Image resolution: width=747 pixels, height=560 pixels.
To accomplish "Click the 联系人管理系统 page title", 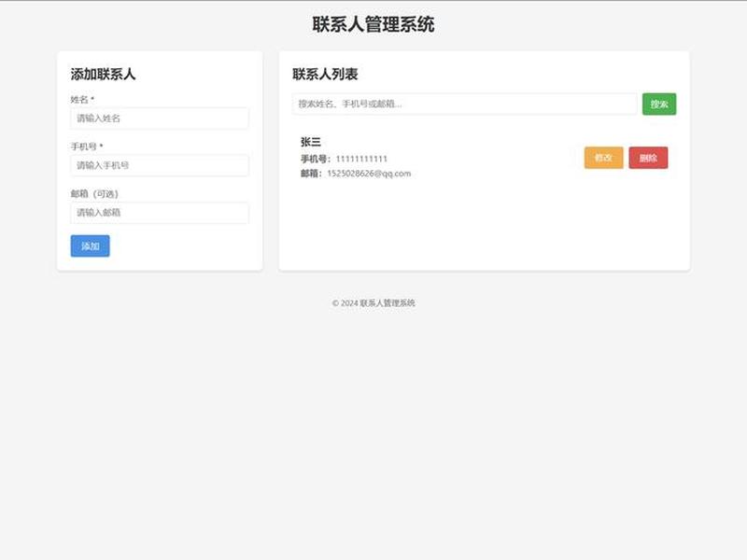I will (x=373, y=24).
